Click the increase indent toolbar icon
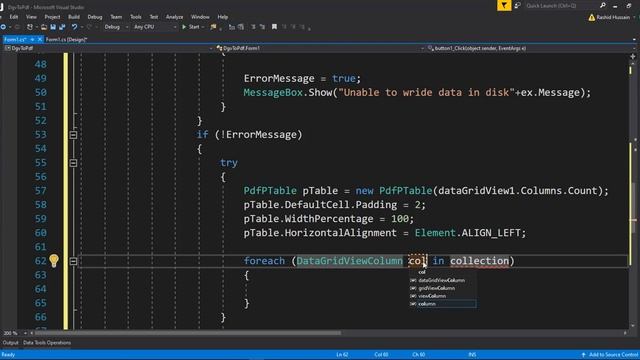640x360 pixels. (262, 27)
